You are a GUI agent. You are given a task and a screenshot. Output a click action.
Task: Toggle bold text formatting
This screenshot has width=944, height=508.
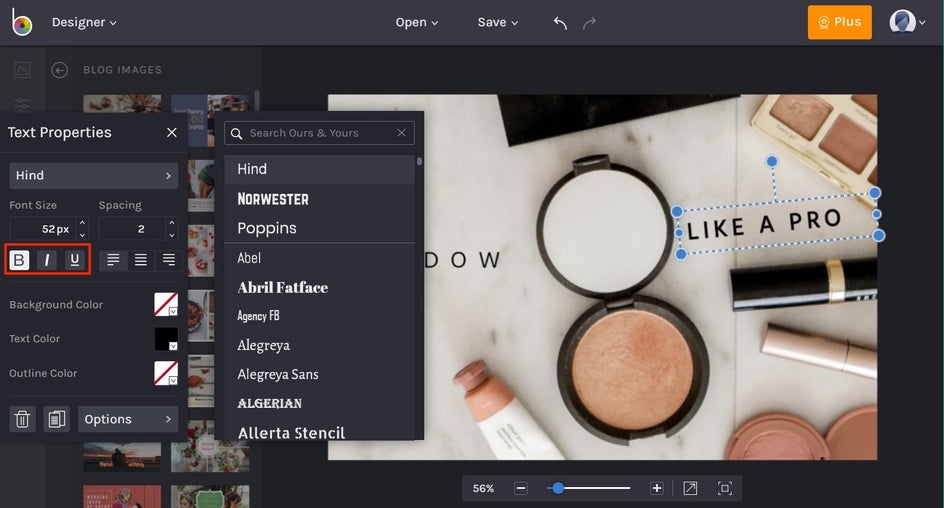[19, 260]
